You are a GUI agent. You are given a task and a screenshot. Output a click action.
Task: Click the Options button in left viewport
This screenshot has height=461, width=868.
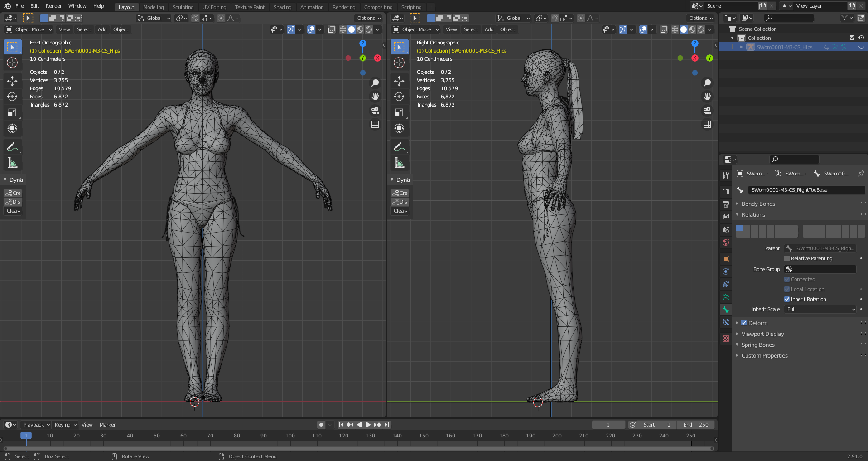pos(369,18)
